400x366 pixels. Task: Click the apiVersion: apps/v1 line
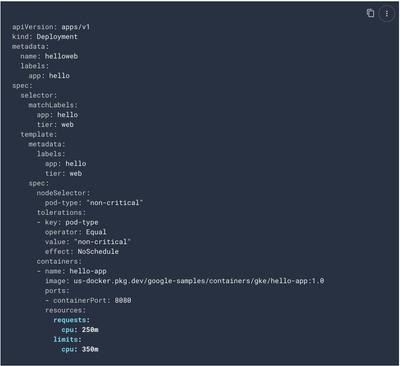tap(51, 27)
